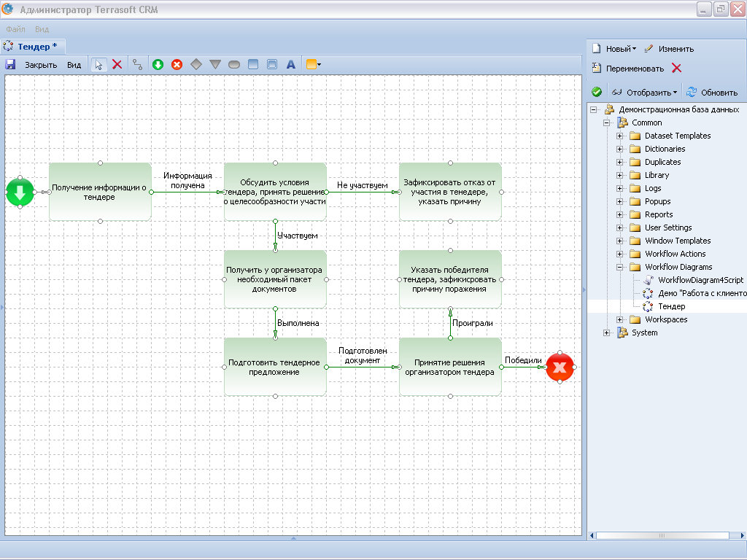Click the Победили connector label
The width and height of the screenshot is (747, 560).
pyautogui.click(x=523, y=360)
